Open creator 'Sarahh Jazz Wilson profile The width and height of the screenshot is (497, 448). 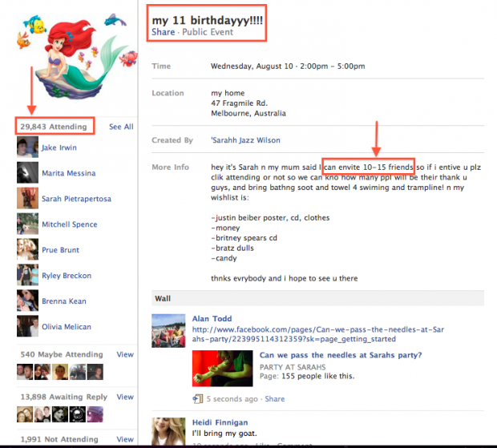[x=245, y=140]
